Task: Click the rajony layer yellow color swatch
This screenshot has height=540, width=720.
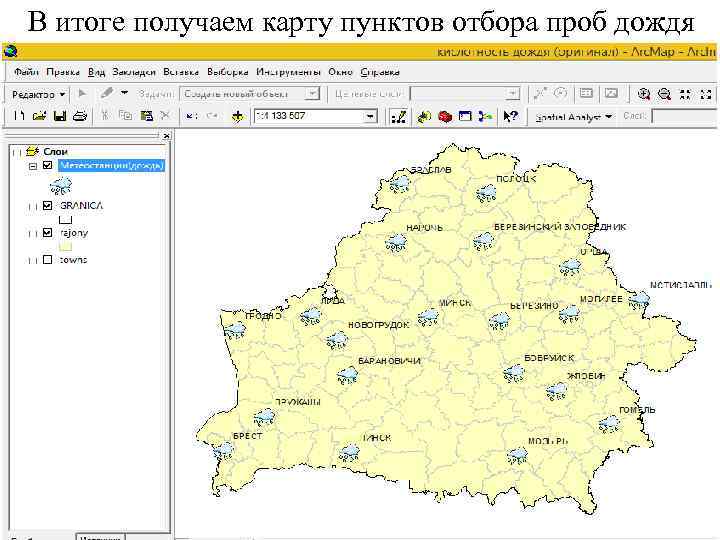Action: (x=66, y=246)
